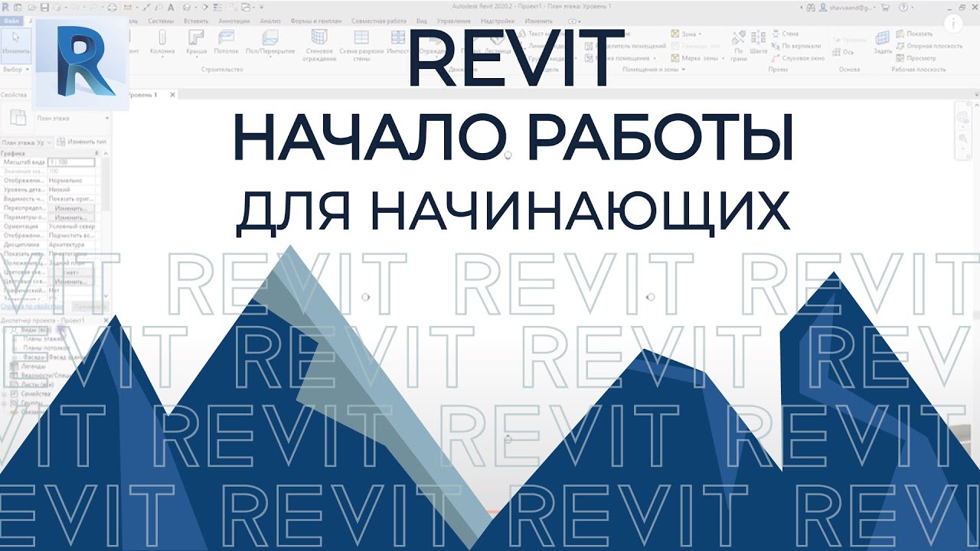This screenshot has height=551, width=980.
Task: Open the Файл menu tab
Action: [11, 21]
